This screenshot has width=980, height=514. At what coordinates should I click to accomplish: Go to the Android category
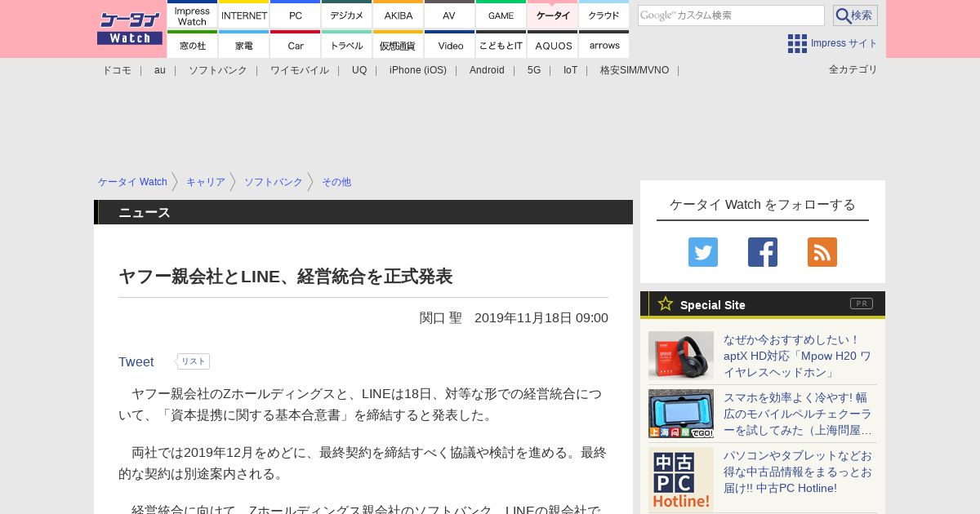pyautogui.click(x=487, y=70)
